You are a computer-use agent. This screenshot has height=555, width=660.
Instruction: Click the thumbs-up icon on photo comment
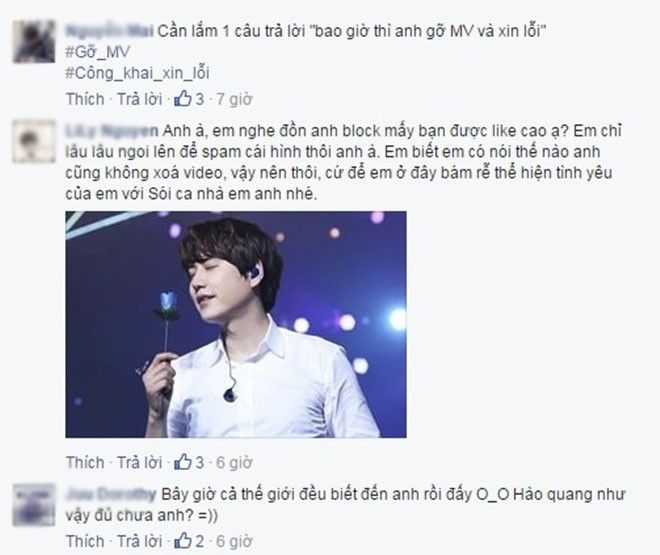183,462
